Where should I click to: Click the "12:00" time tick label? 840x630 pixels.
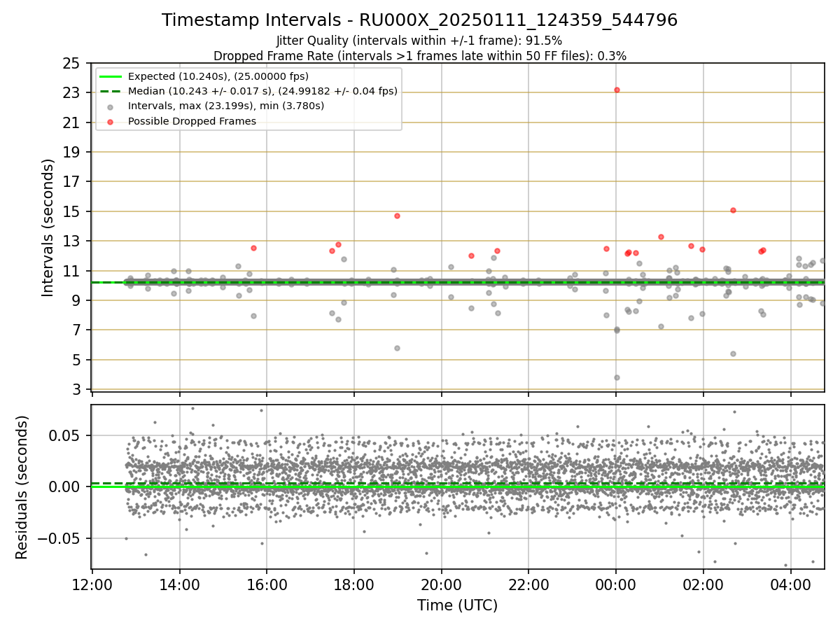tap(92, 583)
